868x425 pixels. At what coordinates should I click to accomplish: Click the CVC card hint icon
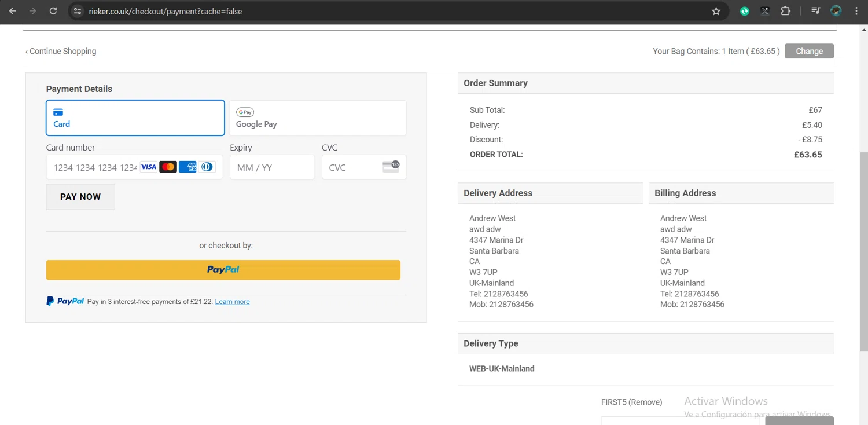(391, 167)
